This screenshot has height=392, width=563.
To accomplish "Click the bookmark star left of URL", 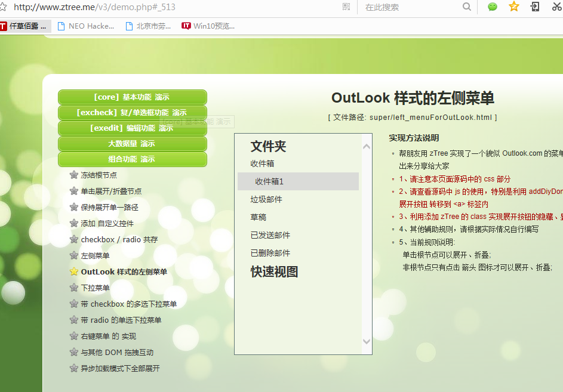I will pyautogui.click(x=3, y=7).
